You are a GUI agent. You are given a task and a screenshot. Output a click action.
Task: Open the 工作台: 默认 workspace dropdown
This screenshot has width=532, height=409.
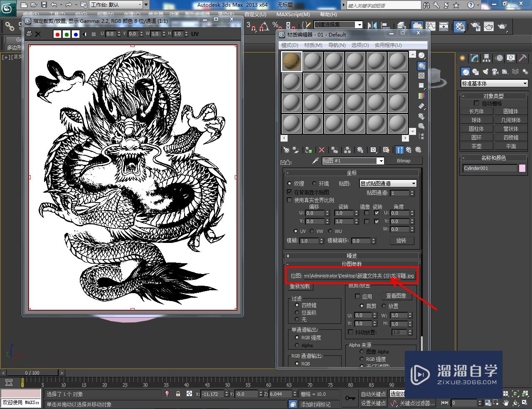pyautogui.click(x=116, y=5)
